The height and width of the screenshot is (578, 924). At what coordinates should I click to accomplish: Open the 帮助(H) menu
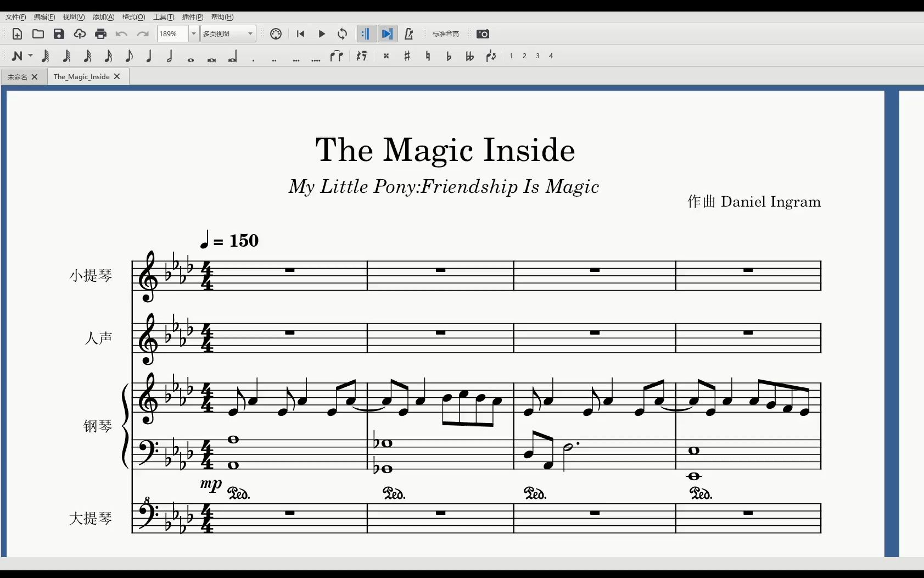pyautogui.click(x=222, y=17)
